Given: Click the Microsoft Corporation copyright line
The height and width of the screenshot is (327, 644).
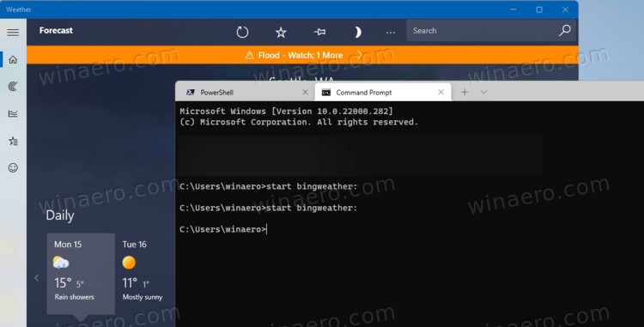Looking at the screenshot, I should (299, 122).
